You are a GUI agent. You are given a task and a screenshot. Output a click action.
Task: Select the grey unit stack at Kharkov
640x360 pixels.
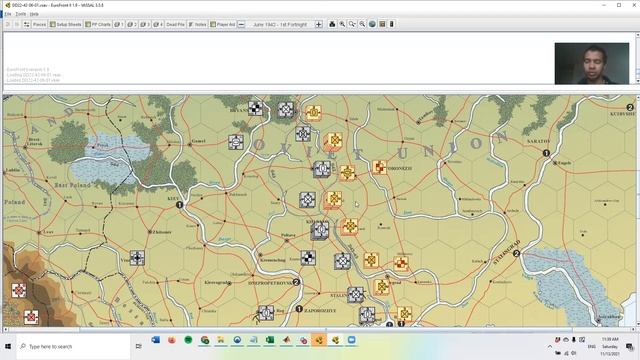point(320,231)
